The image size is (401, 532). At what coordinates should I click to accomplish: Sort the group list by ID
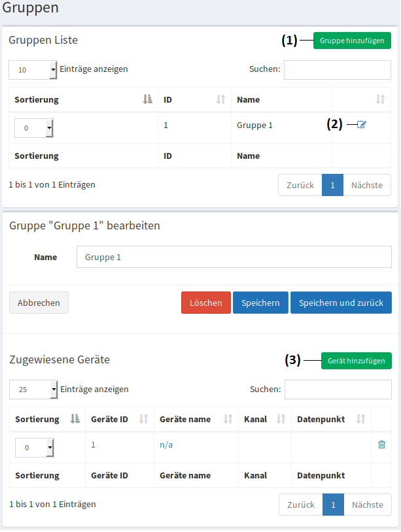pyautogui.click(x=219, y=99)
